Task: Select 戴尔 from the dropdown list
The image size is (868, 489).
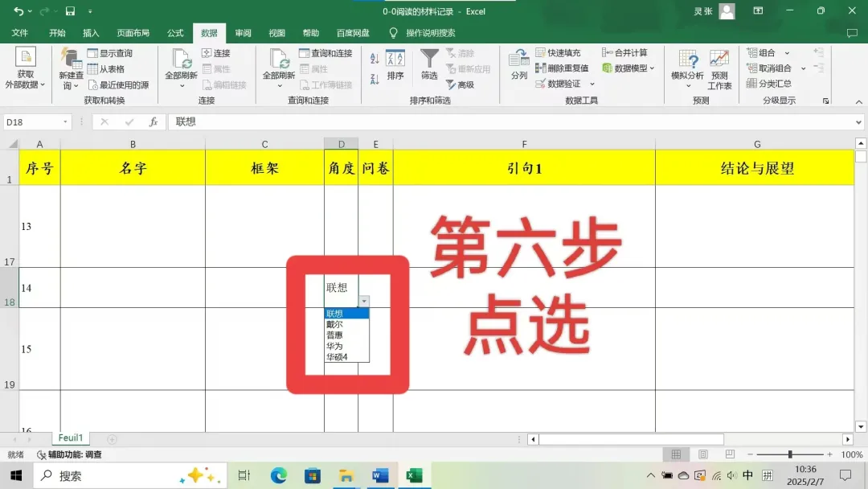Action: [346, 324]
